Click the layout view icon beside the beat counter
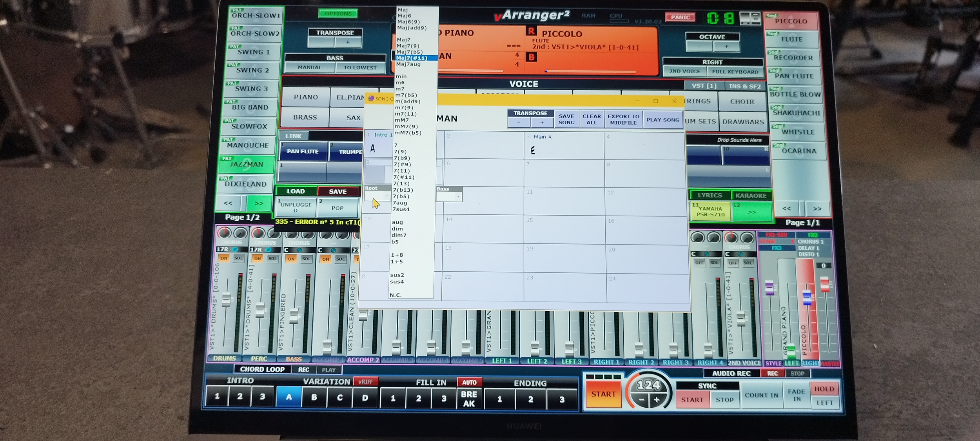980x441 pixels. pyautogui.click(x=750, y=18)
